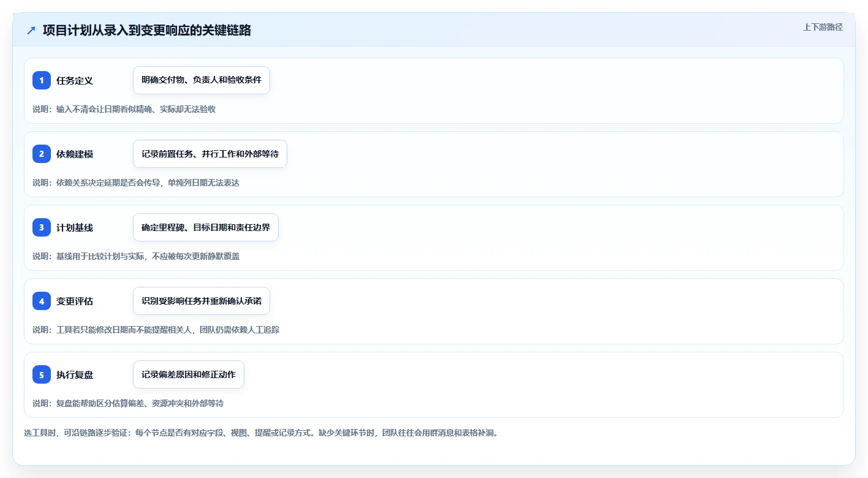Click the 上下游路径 label
This screenshot has width=868, height=478.
(x=823, y=27)
